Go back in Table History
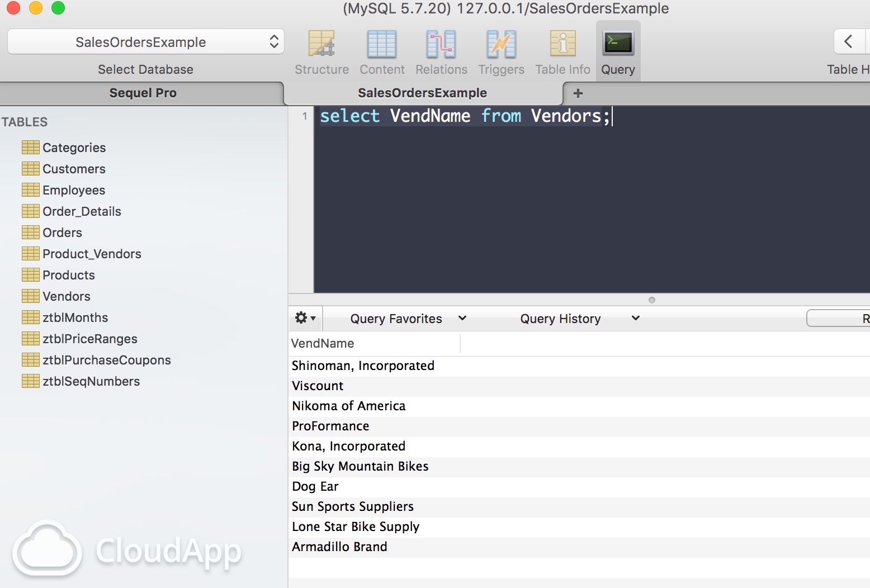The width and height of the screenshot is (870, 588). click(x=849, y=41)
